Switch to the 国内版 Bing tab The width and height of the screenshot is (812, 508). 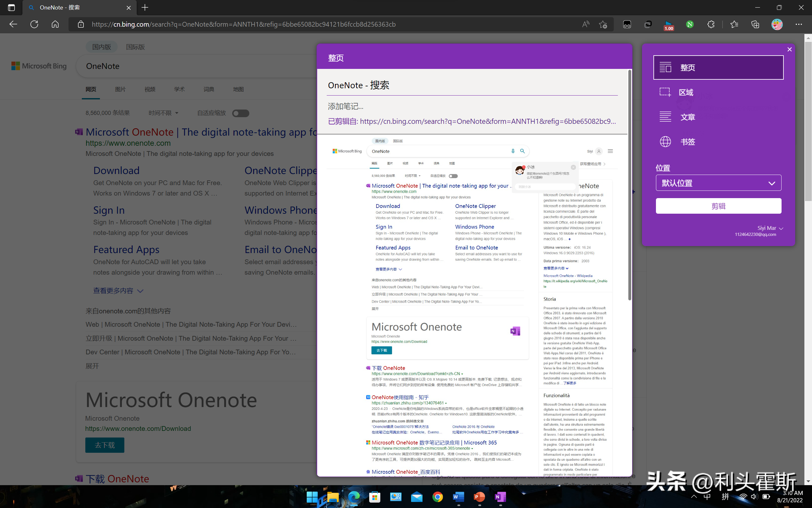tap(102, 47)
